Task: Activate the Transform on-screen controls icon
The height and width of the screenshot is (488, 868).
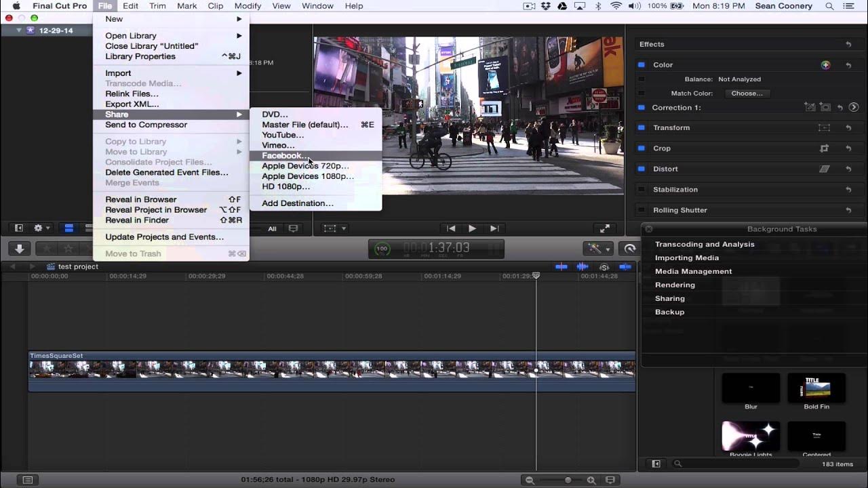Action: click(x=824, y=127)
